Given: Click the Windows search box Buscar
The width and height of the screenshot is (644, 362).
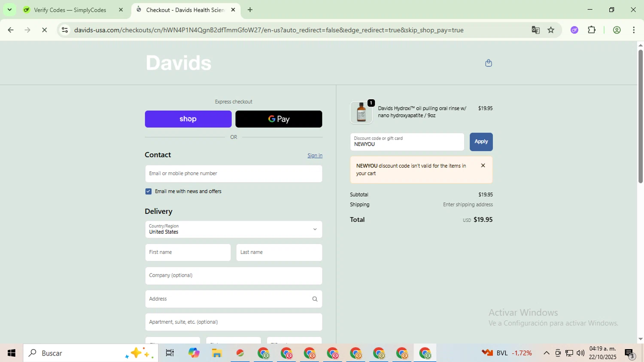Looking at the screenshot, I should pyautogui.click(x=91, y=353).
